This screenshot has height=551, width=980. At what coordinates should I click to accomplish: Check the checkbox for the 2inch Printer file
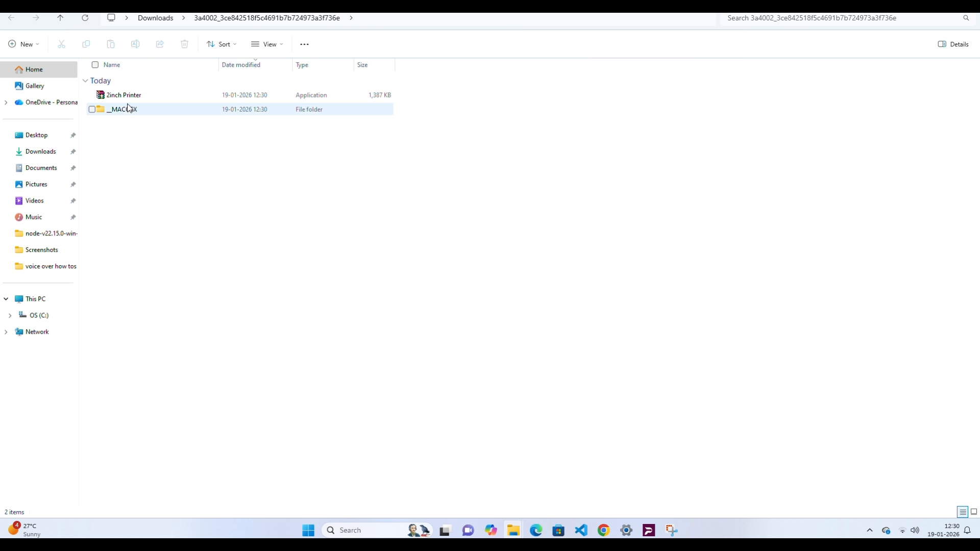pos(92,95)
